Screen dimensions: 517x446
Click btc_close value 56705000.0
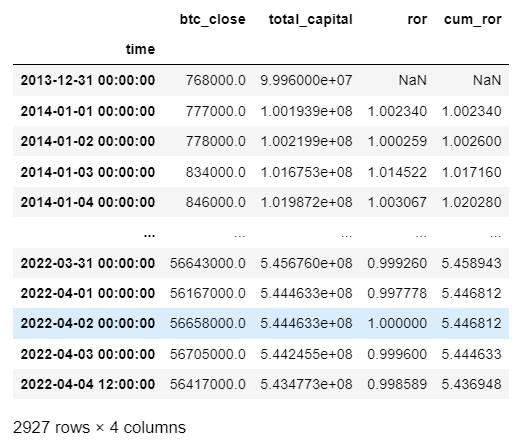point(208,354)
